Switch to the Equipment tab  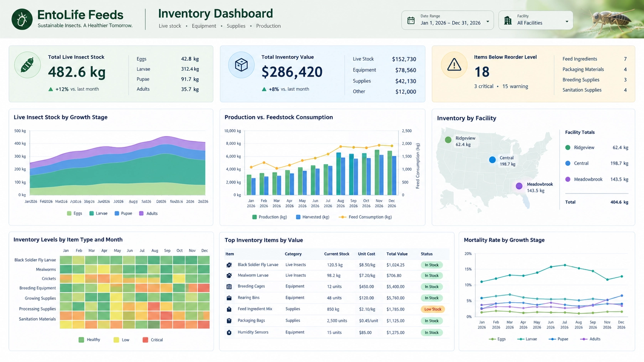(x=204, y=26)
